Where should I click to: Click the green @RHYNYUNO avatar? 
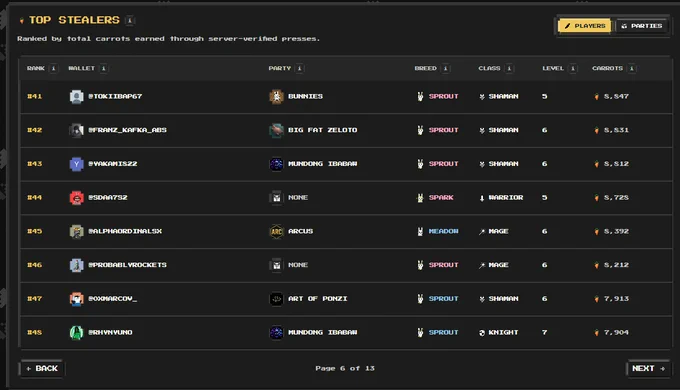pos(76,332)
